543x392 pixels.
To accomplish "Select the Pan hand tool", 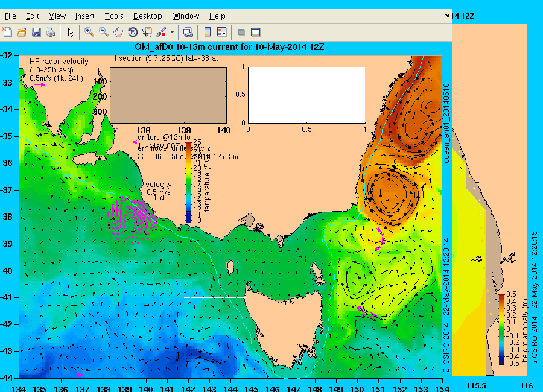I will [118, 32].
